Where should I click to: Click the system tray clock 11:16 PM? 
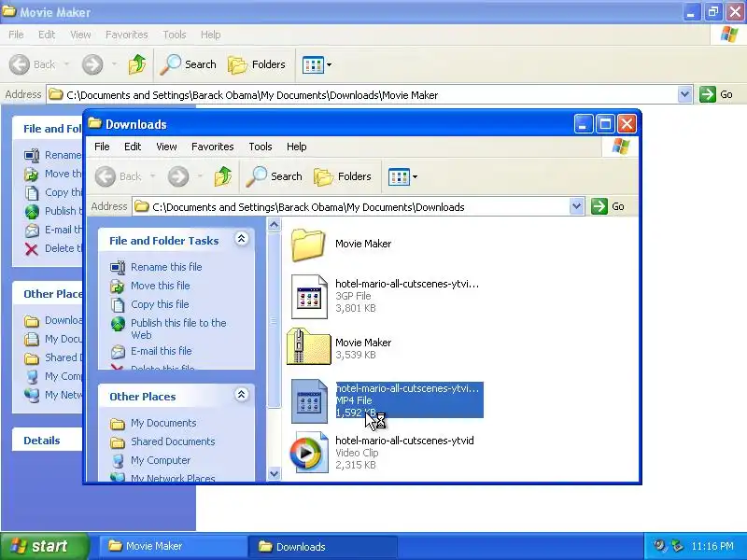pyautogui.click(x=712, y=546)
